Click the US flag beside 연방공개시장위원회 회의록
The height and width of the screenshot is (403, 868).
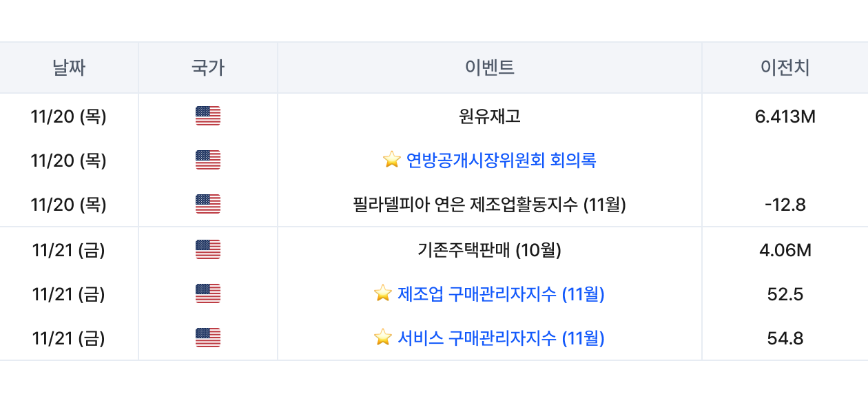207,161
